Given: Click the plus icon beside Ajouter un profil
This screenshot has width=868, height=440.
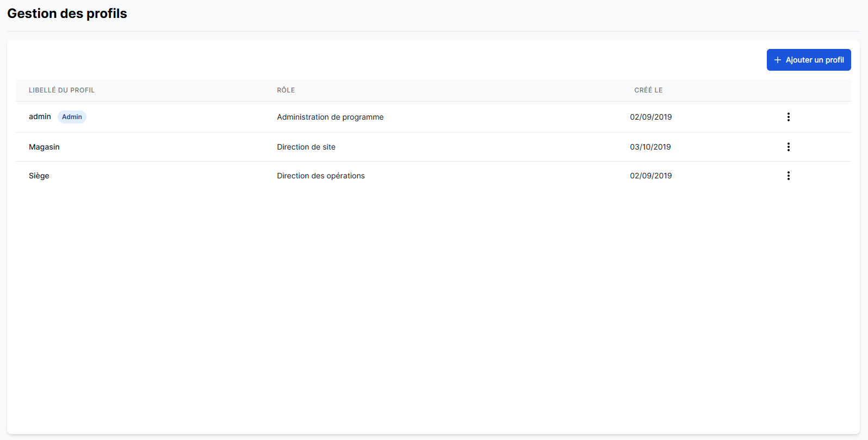Looking at the screenshot, I should [778, 60].
